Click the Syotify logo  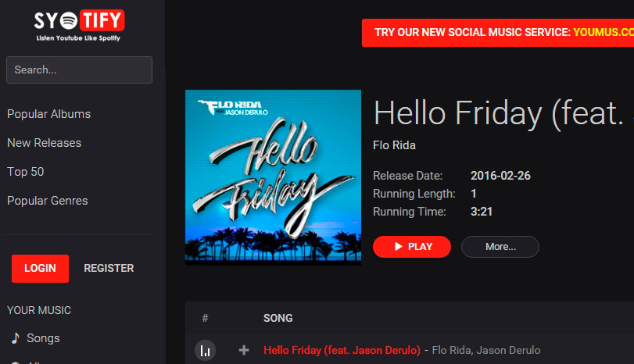(x=79, y=25)
